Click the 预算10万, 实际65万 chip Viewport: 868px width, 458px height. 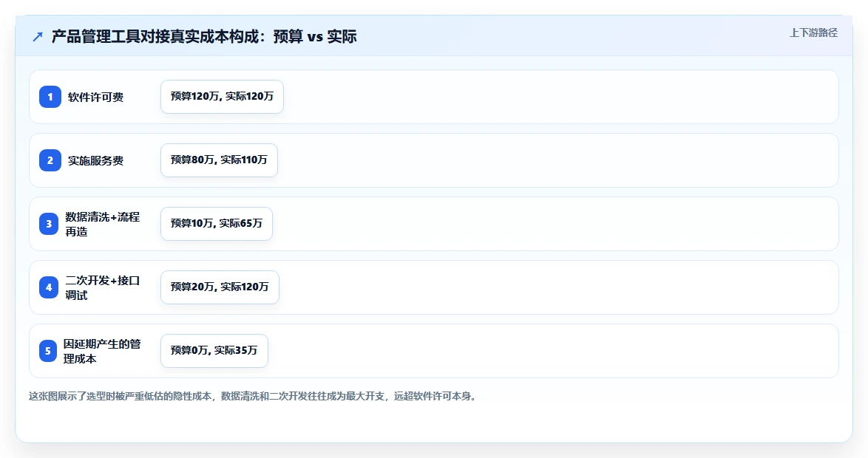coord(217,224)
